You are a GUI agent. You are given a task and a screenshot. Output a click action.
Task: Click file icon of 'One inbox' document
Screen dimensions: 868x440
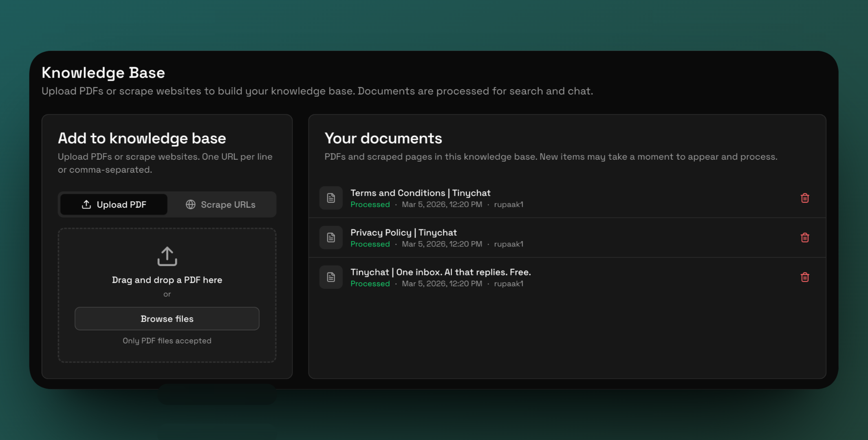tap(331, 277)
